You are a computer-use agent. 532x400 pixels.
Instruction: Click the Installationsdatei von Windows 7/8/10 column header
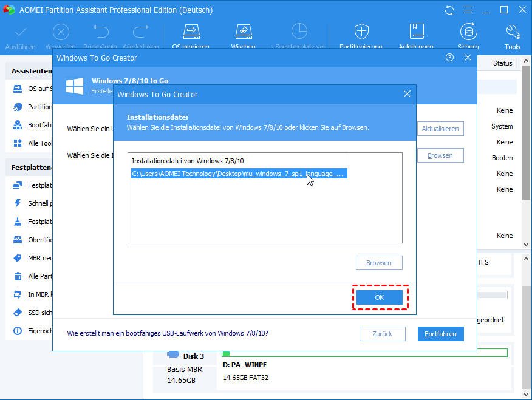pos(237,161)
